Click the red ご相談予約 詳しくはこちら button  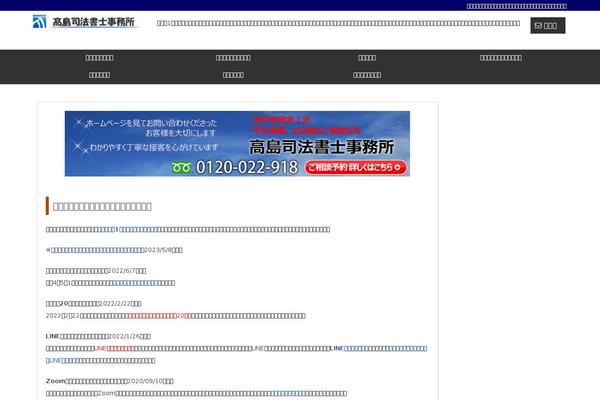click(355, 167)
